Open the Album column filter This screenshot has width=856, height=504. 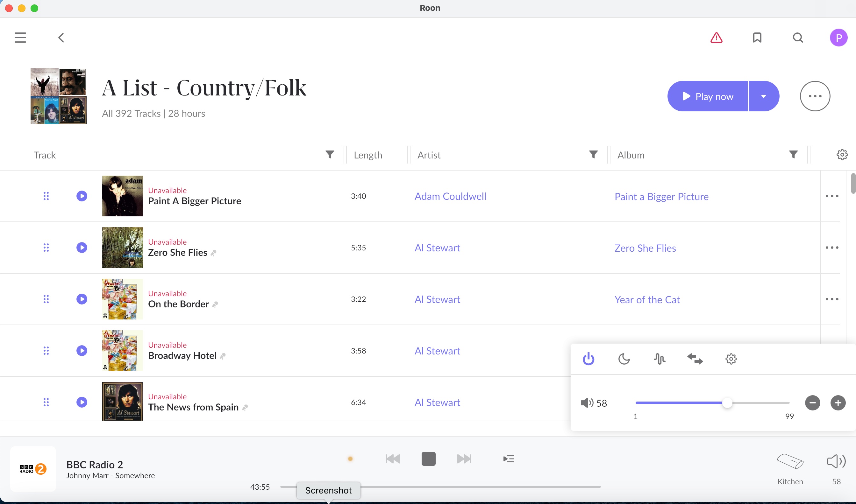tap(793, 155)
